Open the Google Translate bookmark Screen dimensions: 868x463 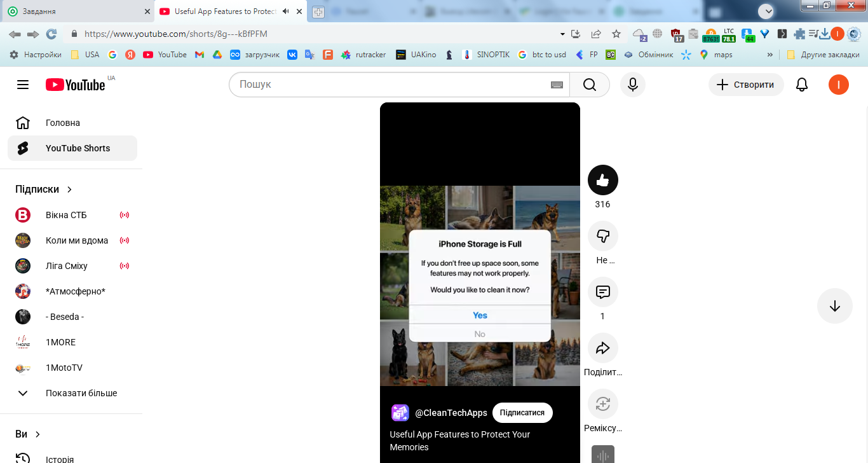click(x=310, y=55)
